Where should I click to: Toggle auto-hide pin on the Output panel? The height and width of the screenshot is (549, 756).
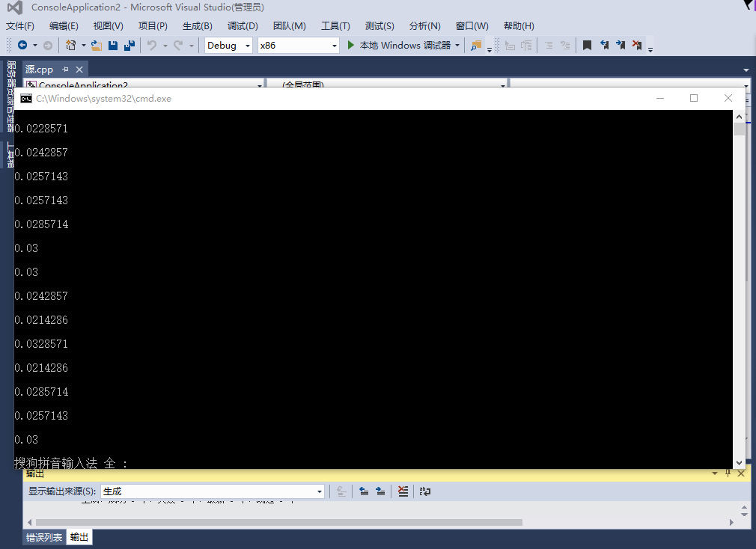click(x=728, y=473)
